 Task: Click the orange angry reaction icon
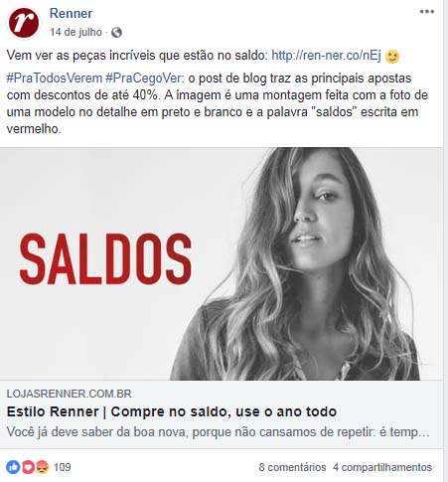tap(42, 467)
